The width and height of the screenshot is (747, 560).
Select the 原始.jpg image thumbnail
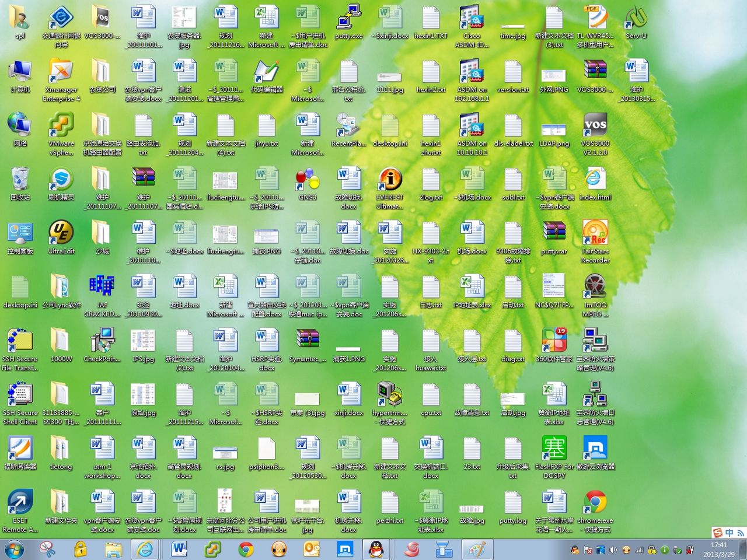click(143, 400)
